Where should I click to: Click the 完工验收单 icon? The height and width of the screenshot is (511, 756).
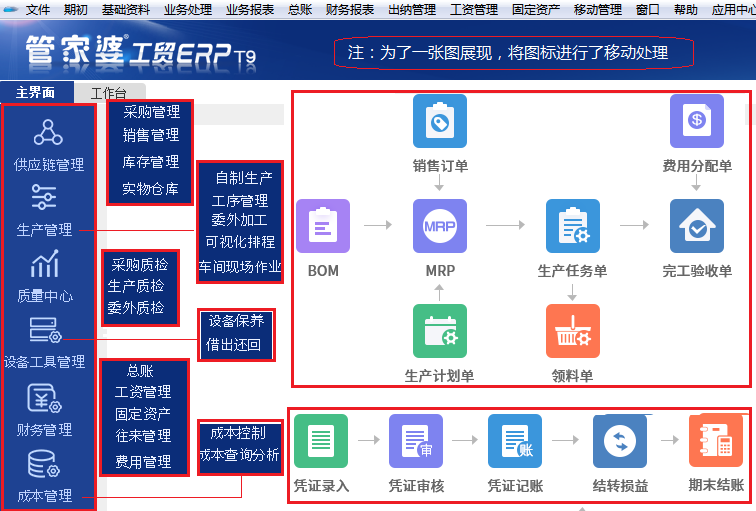point(697,226)
